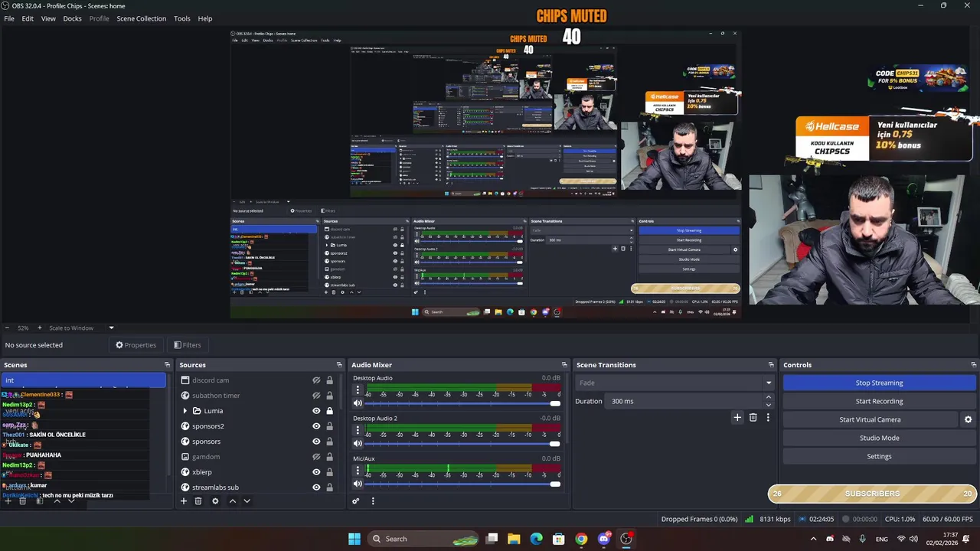Image resolution: width=980 pixels, height=551 pixels.
Task: Move source up with the Sources up arrow
Action: pos(233,501)
